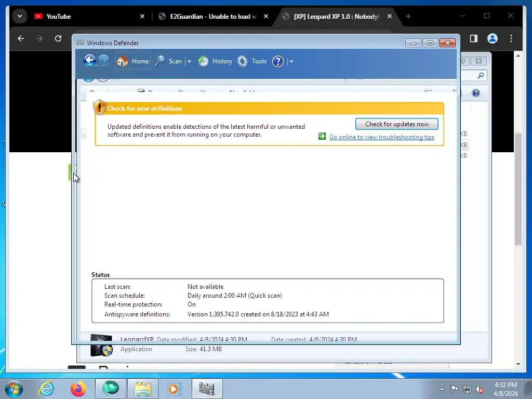Start a Scan from Defender toolbar
The height and width of the screenshot is (399, 532).
(x=169, y=61)
